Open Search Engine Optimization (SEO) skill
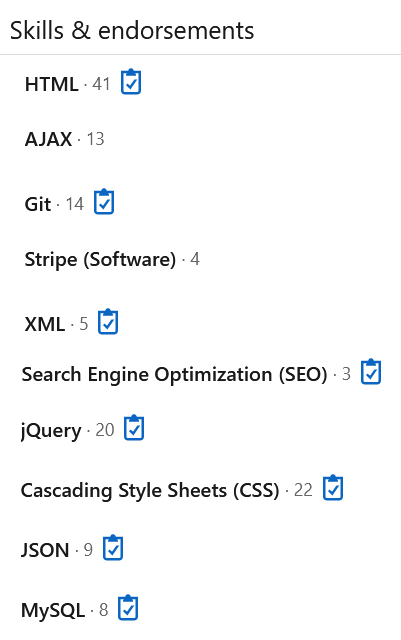Viewport: 401px width, 640px height. click(174, 374)
